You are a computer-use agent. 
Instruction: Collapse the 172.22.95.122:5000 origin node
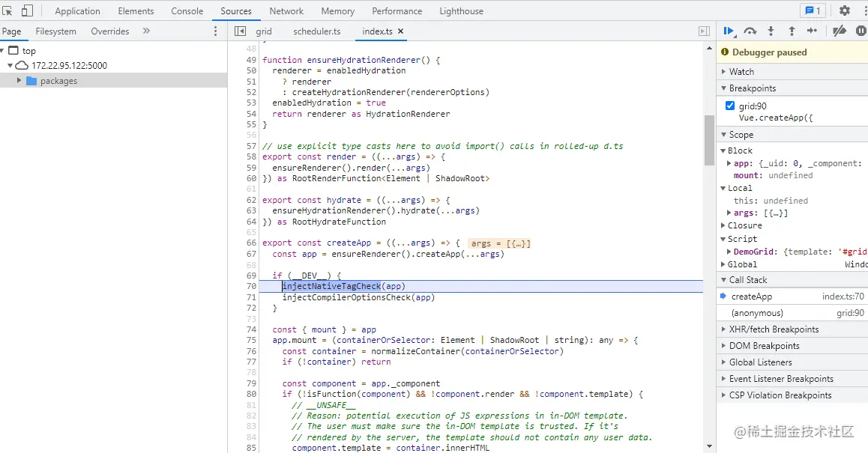pyautogui.click(x=10, y=65)
